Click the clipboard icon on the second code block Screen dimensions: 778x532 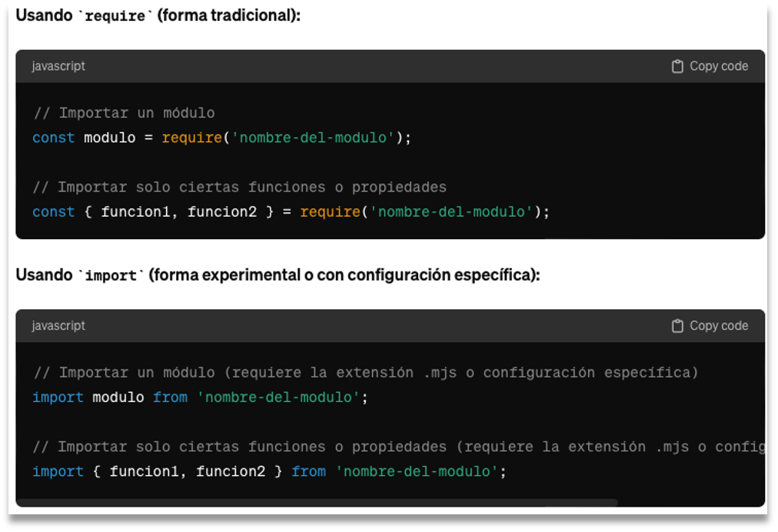677,325
